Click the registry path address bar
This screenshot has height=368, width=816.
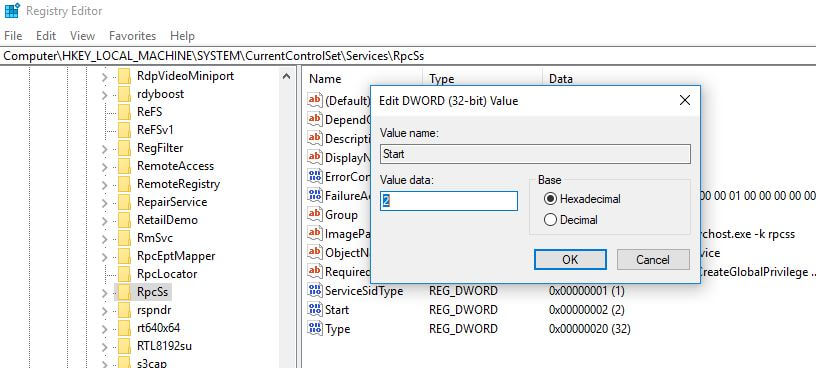408,56
